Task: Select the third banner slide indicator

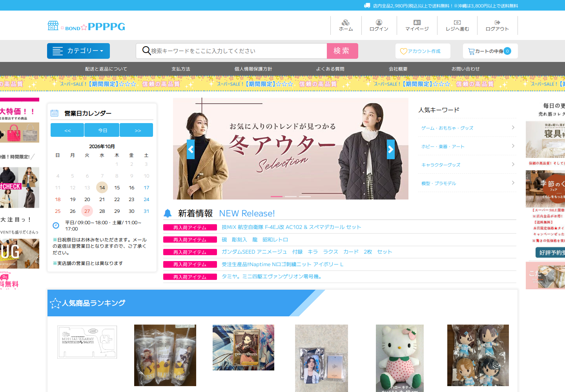Action: click(x=305, y=196)
